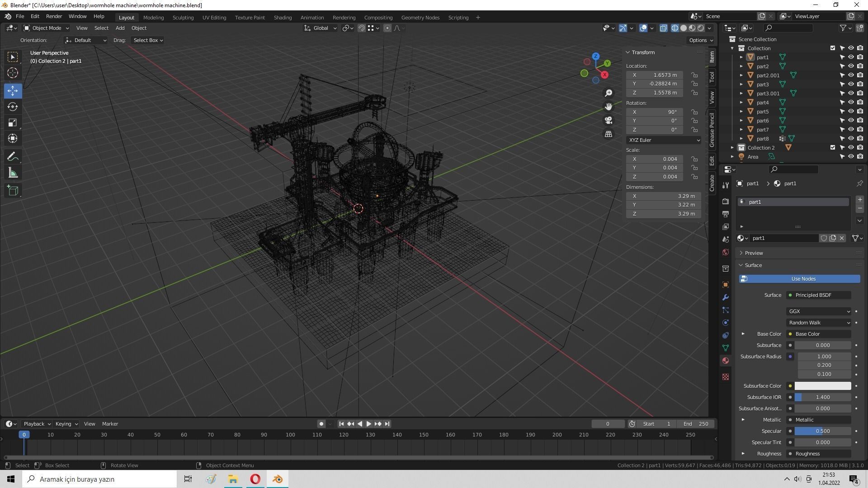Open the Render properties tab icon
868x488 pixels.
[x=726, y=201]
